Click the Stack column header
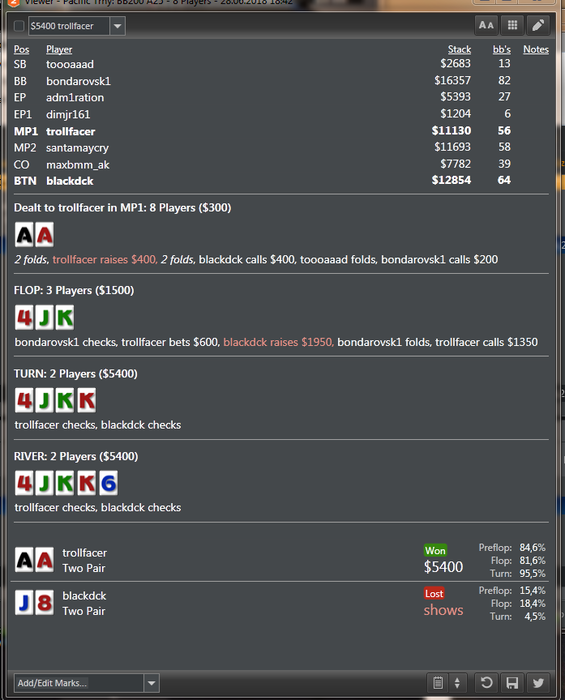565x700 pixels. 459,50
